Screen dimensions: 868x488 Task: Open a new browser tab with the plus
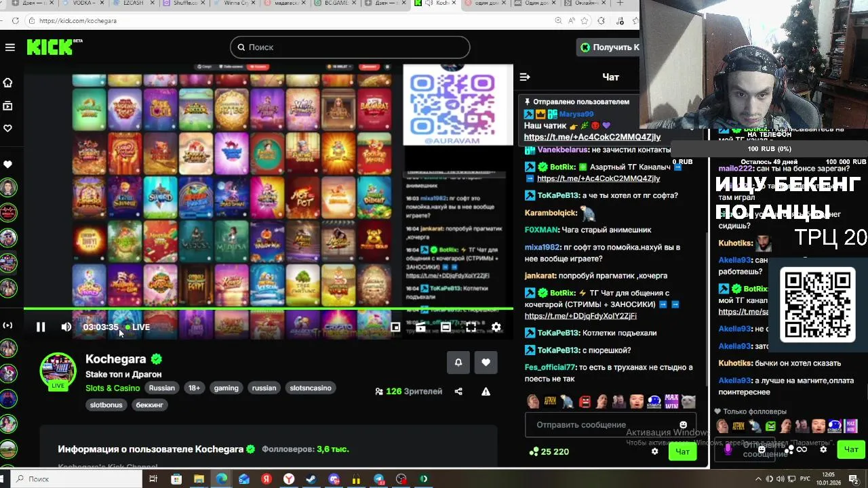click(x=620, y=3)
